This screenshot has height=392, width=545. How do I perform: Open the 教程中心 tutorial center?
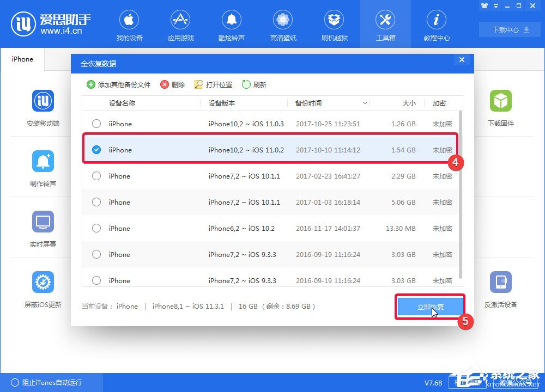437,24
